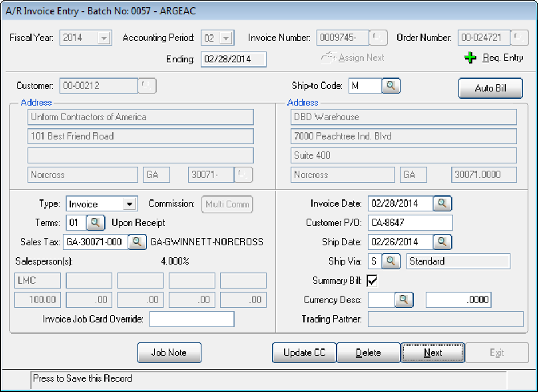Viewport: 538px width, 392px height.
Task: Click the Unform Contractors of America field
Action: 141,117
